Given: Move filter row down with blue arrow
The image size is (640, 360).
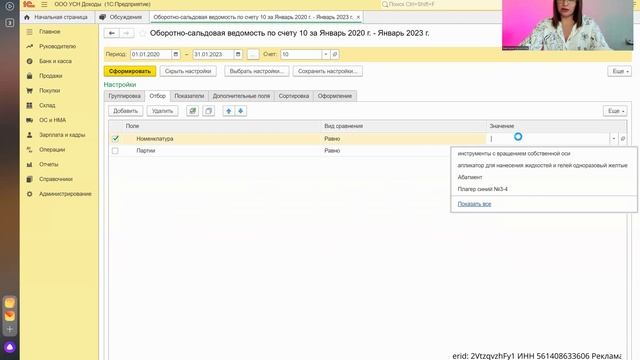Looking at the screenshot, I should pyautogui.click(x=241, y=111).
